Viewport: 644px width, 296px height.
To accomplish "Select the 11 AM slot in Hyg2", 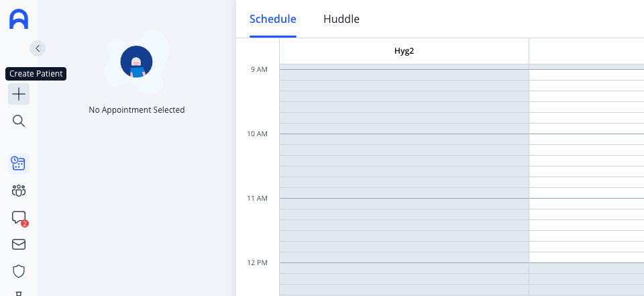I will pyautogui.click(x=404, y=204).
